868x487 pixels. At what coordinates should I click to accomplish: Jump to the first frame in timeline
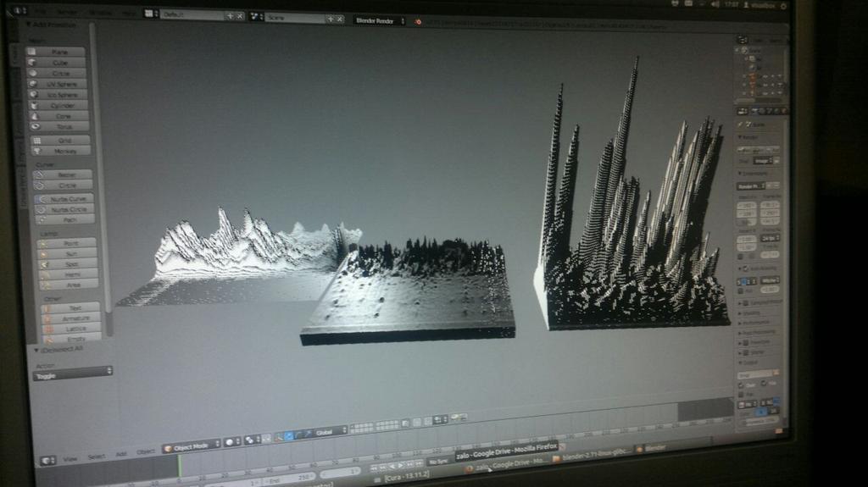[x=375, y=468]
